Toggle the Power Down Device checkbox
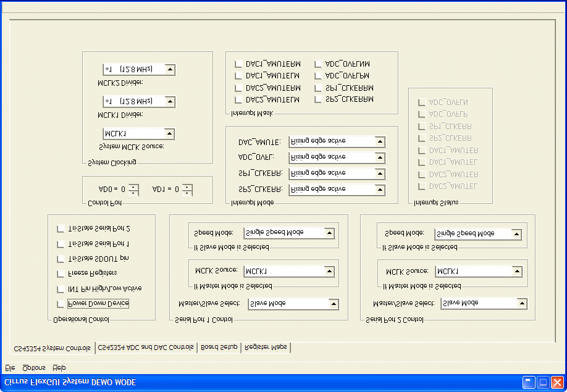Screen dimensions: 567x392 coord(59,303)
